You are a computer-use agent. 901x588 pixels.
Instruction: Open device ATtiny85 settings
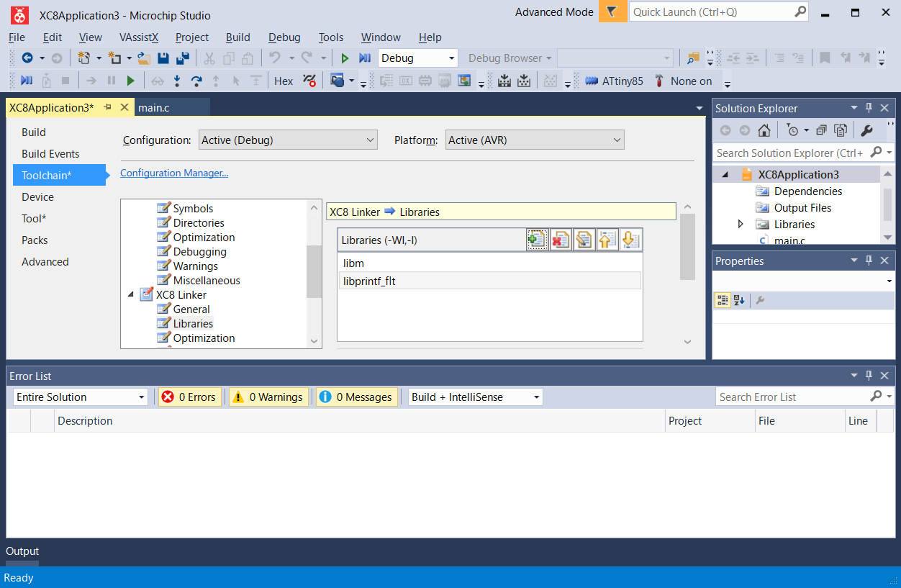pyautogui.click(x=613, y=81)
